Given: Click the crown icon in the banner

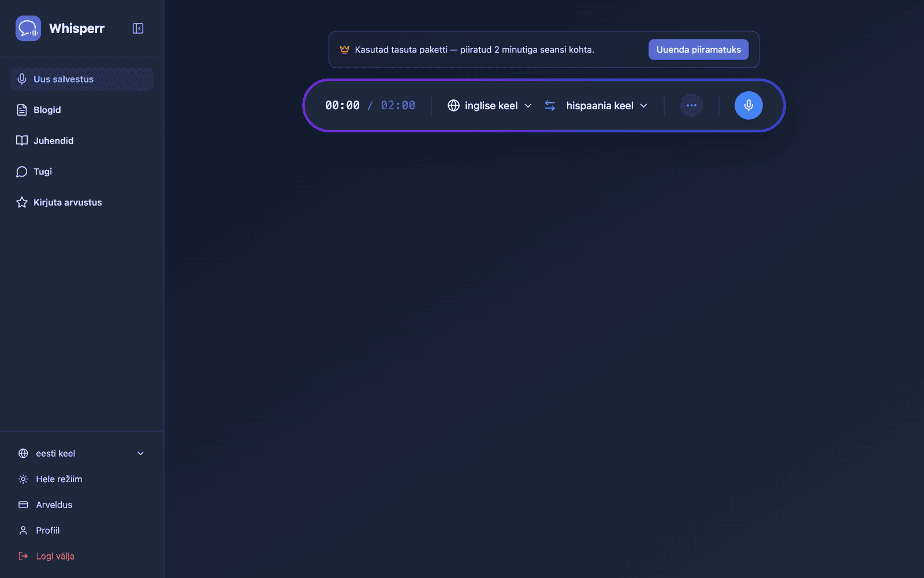Looking at the screenshot, I should (x=345, y=50).
